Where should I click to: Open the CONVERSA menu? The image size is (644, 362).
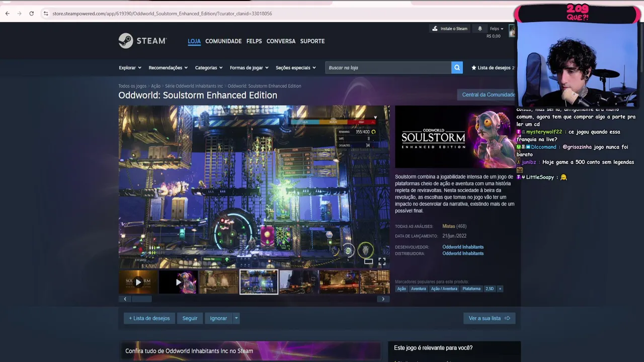tap(281, 41)
